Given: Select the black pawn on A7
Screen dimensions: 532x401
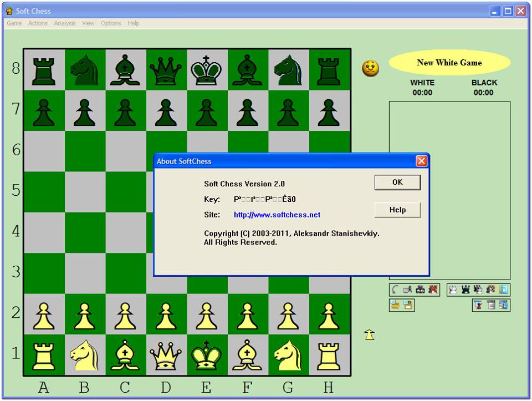Looking at the screenshot, I should (44, 112).
